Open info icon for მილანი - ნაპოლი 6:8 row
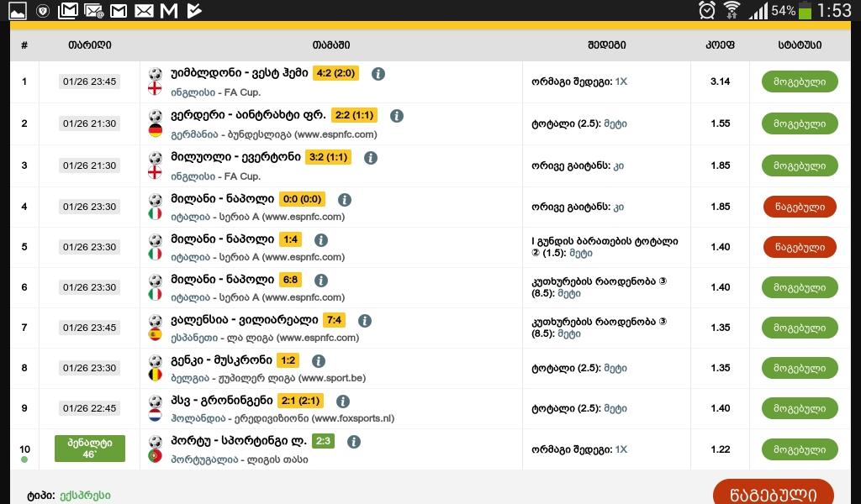 pyautogui.click(x=320, y=281)
